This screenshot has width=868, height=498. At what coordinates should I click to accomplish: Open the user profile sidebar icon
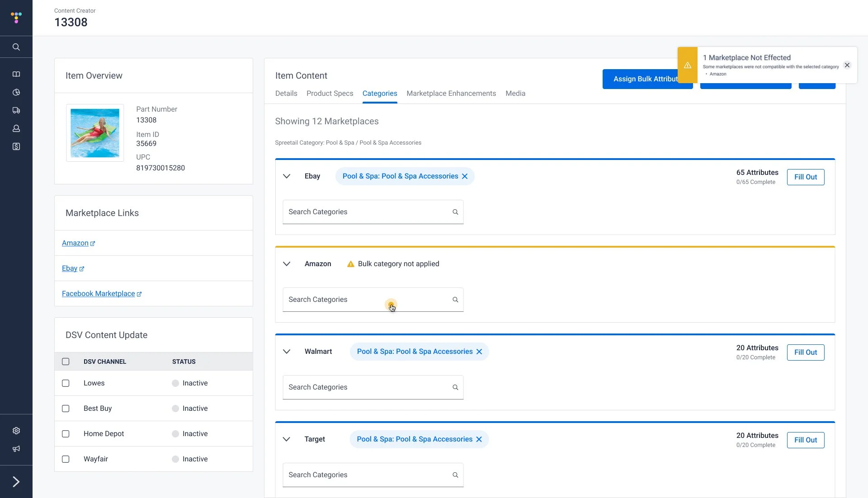pyautogui.click(x=16, y=128)
